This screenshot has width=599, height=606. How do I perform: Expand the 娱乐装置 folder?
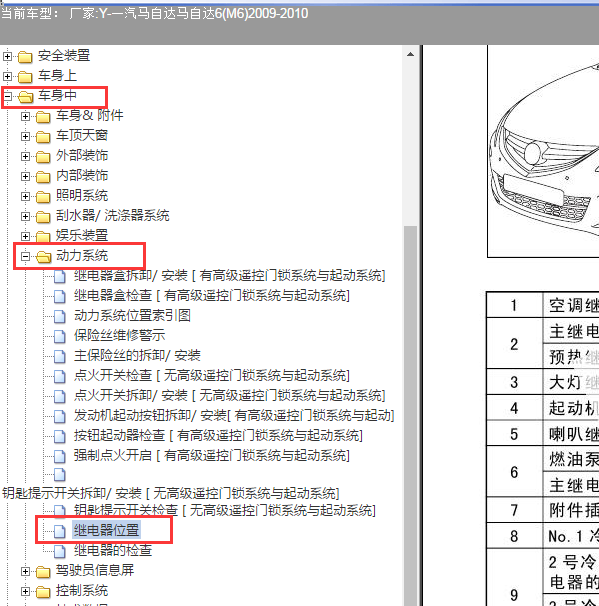26,236
